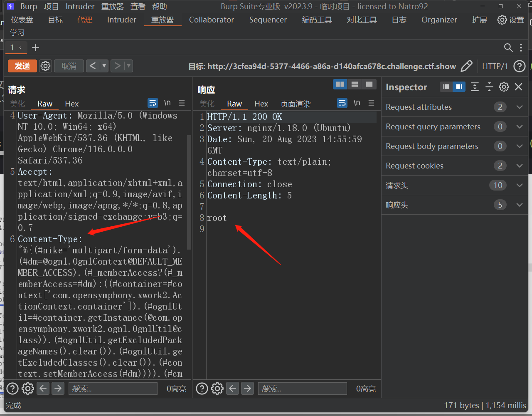This screenshot has width=532, height=416.
Task: Click the 取消 cancel button
Action: click(69, 66)
